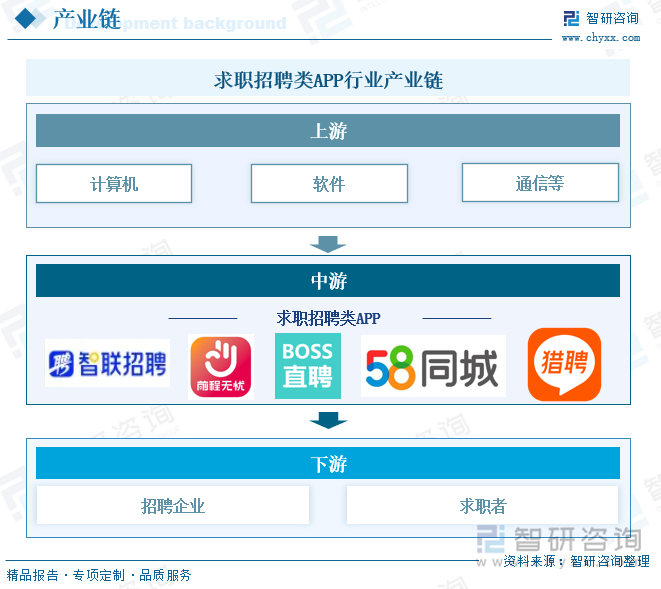Click the 前程无忧 app icon
Image resolution: width=661 pixels, height=589 pixels.
coord(221,366)
